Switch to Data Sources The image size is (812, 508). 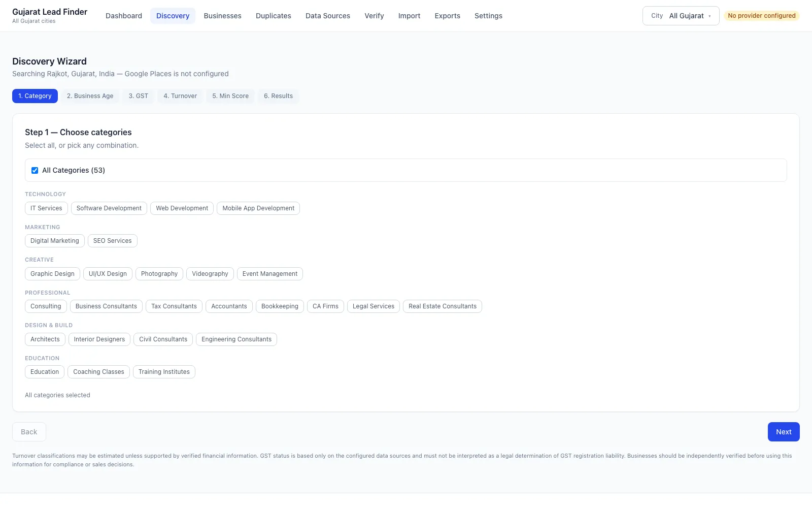point(328,16)
